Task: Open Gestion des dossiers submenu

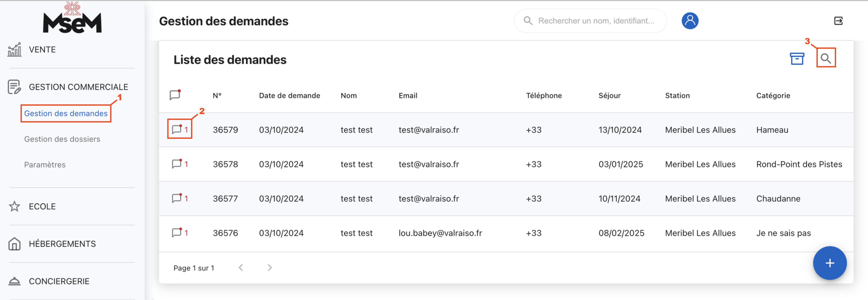Action: [x=62, y=139]
